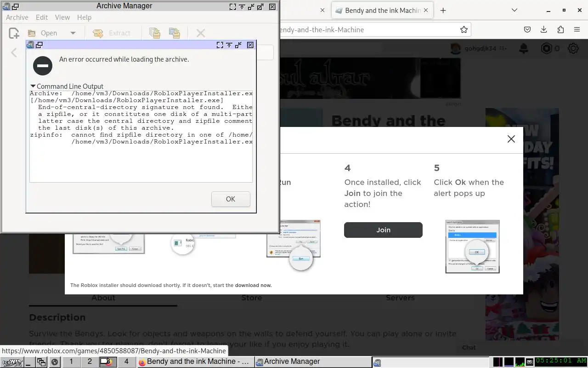Expand the Open recent dropdown arrow
This screenshot has width=588, height=368.
pyautogui.click(x=73, y=33)
